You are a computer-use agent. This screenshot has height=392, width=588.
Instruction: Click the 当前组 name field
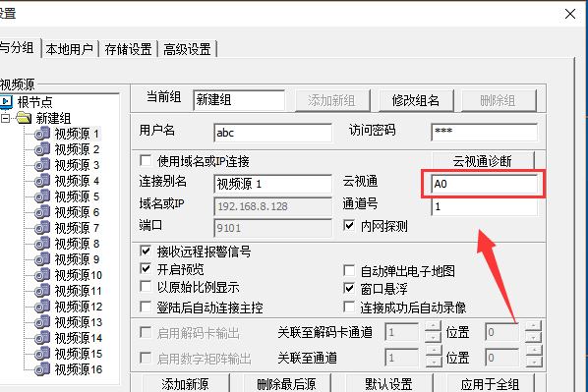[239, 100]
